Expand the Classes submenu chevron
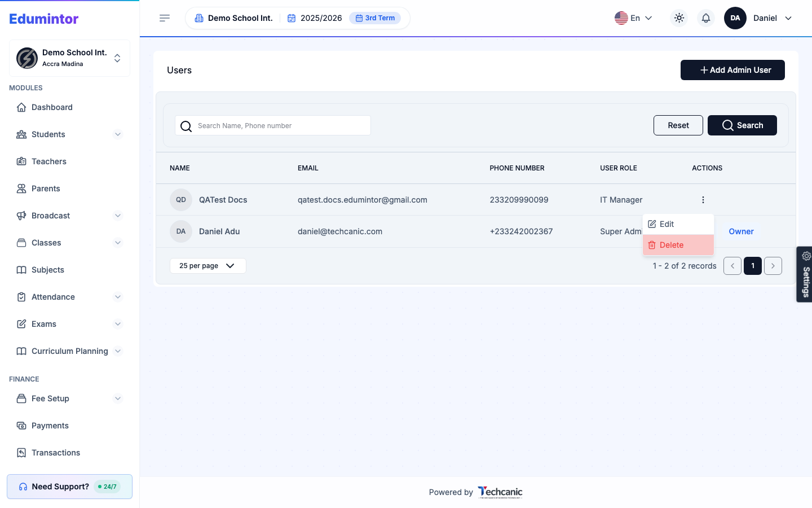Image resolution: width=812 pixels, height=508 pixels. pos(118,243)
